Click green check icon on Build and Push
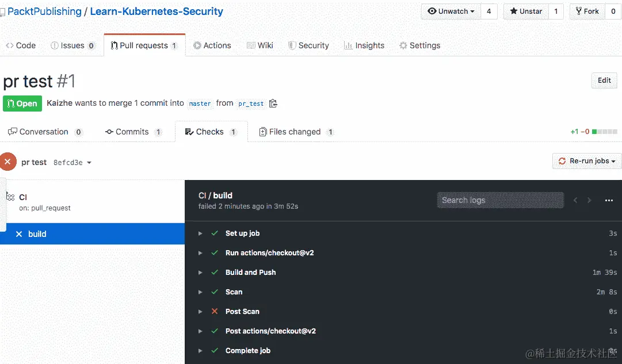Viewport: 622px width, 364px height. 215,272
